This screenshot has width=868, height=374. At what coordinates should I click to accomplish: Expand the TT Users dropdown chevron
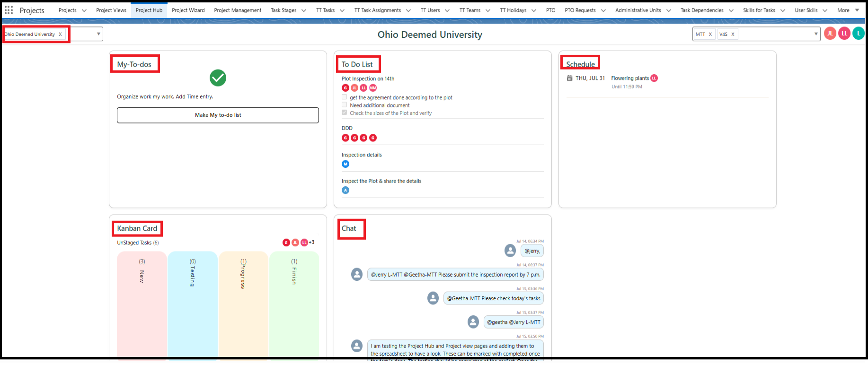(447, 10)
